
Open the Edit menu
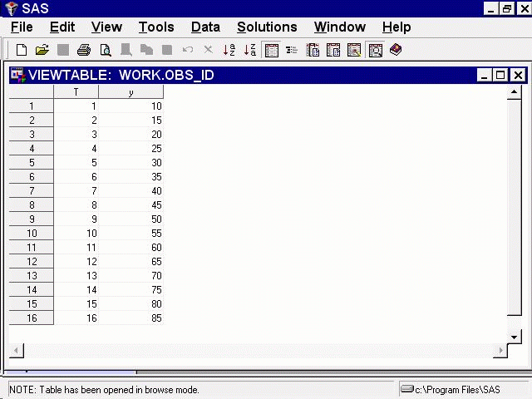pos(62,27)
